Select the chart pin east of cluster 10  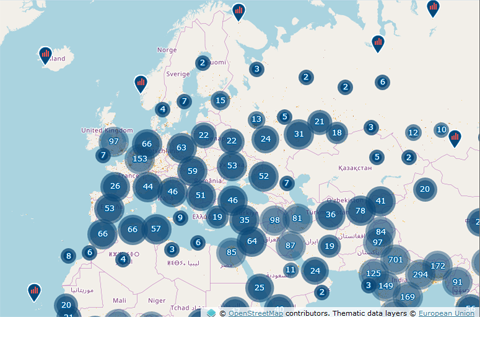point(455,138)
